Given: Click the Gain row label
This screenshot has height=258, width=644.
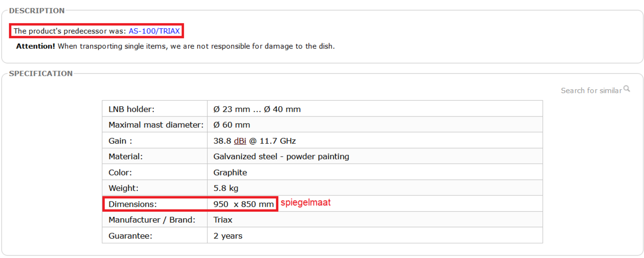Looking at the screenshot, I should pyautogui.click(x=120, y=141).
